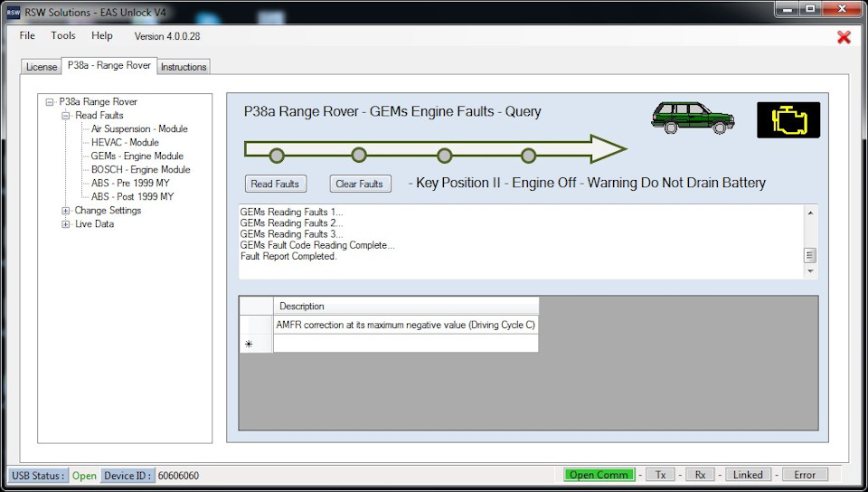Click the Device ID label
This screenshot has width=868, height=492.
(x=127, y=476)
